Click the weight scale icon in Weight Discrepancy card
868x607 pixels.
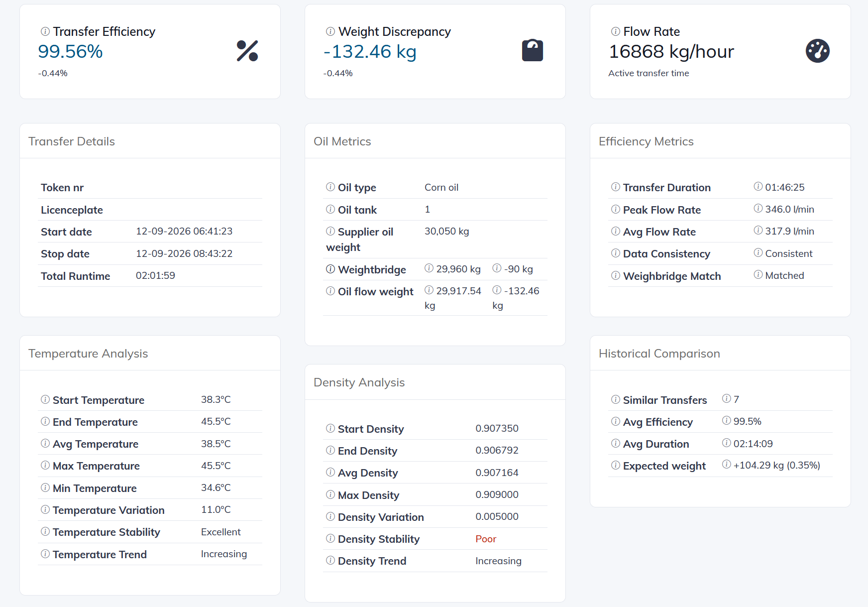coord(533,50)
